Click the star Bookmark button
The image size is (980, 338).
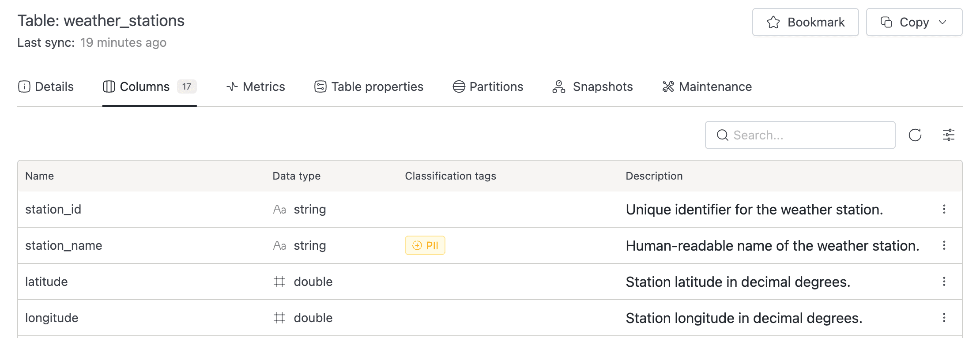pos(805,22)
